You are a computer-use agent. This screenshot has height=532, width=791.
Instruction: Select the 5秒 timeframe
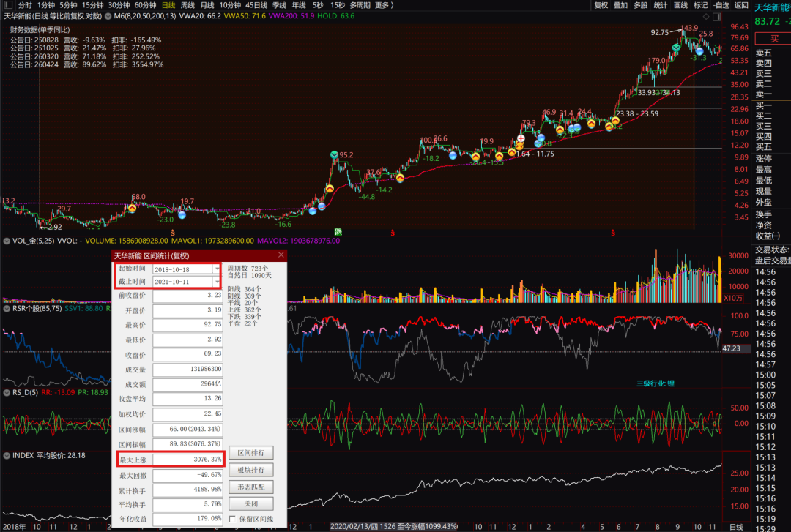318,5
